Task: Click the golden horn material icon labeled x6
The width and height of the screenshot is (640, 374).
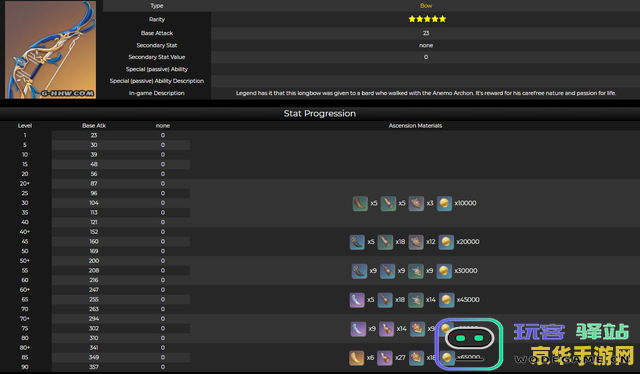Action: [356, 358]
